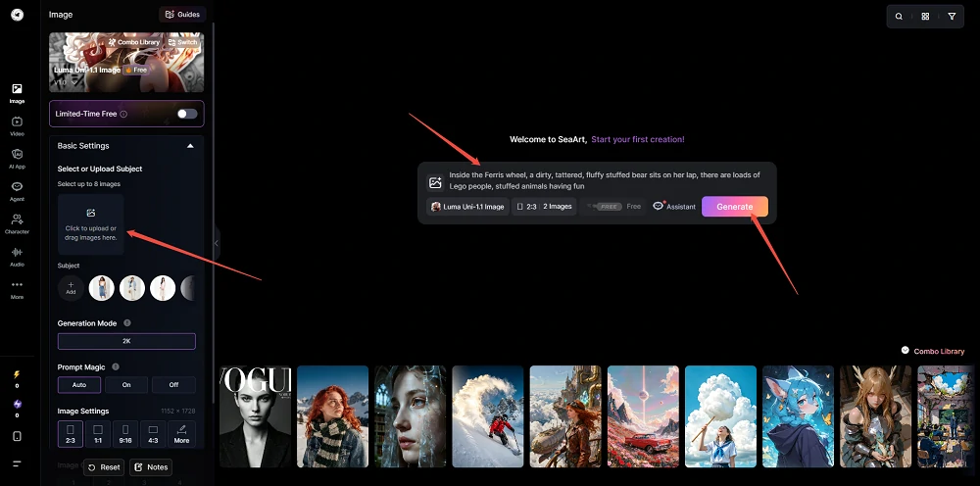Open the Character section

17,223
